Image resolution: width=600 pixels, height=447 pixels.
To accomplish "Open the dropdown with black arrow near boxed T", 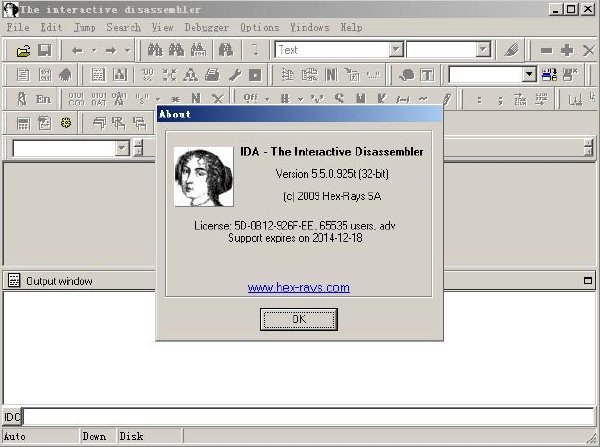I will pos(529,74).
